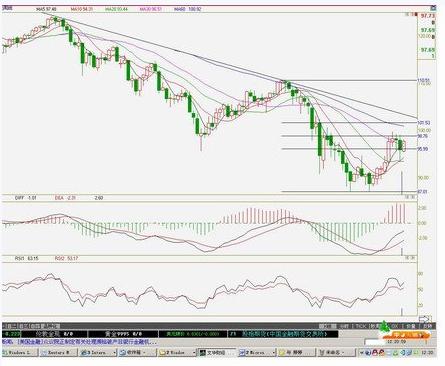Switch to the TICK chart tab
Viewport: 445px width, 366px height.
click(360, 326)
